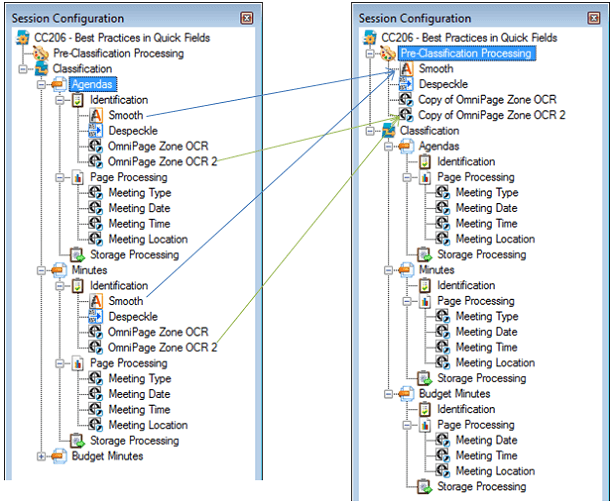The width and height of the screenshot is (615, 503).
Task: Collapse Page Processing under left panel Agendas
Action: pyautogui.click(x=60, y=177)
